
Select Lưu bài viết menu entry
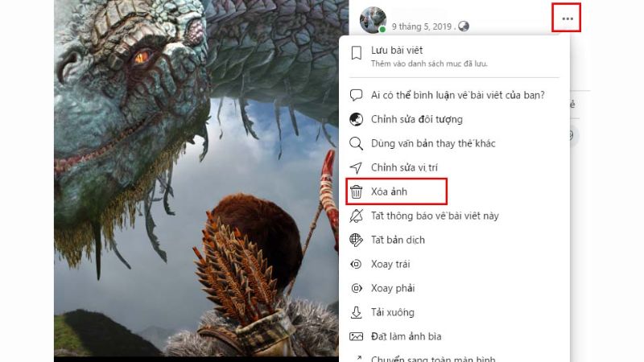point(454,56)
